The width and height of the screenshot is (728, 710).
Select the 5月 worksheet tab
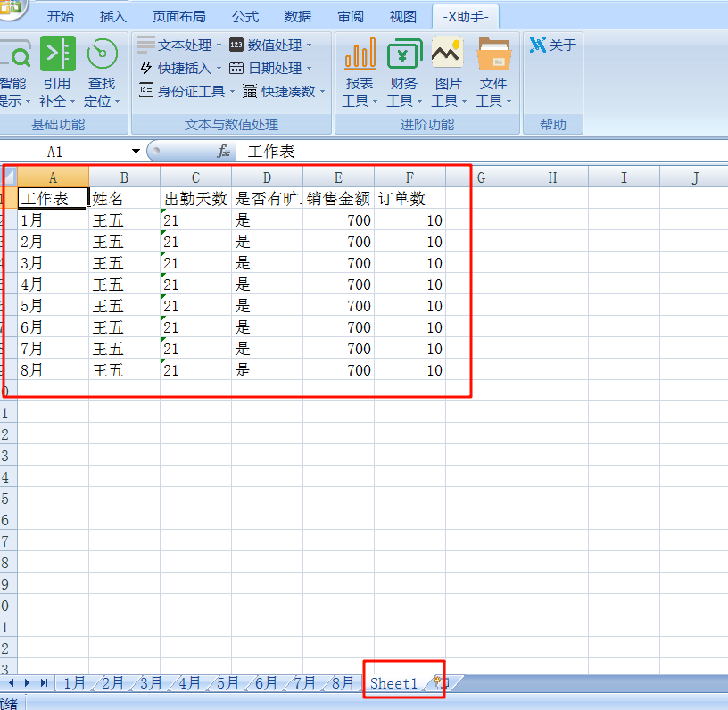(x=227, y=683)
